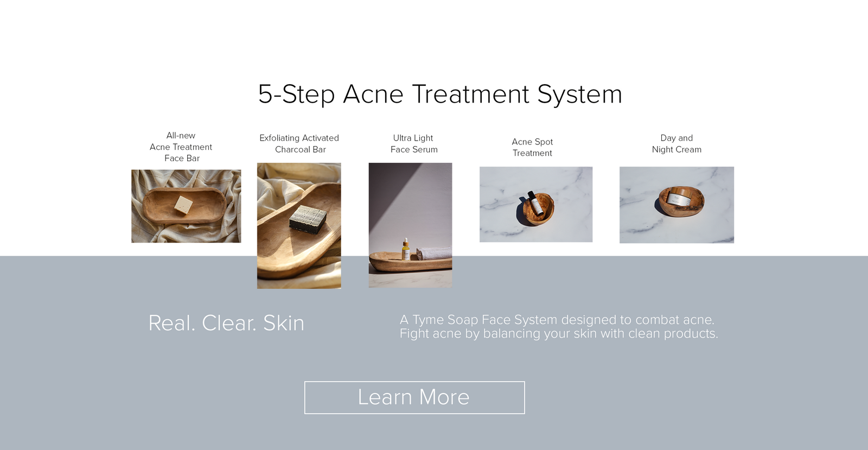Click the Exfoliating Activated Charcoal Bar label
Image resolution: width=868 pixels, height=450 pixels.
tap(299, 144)
